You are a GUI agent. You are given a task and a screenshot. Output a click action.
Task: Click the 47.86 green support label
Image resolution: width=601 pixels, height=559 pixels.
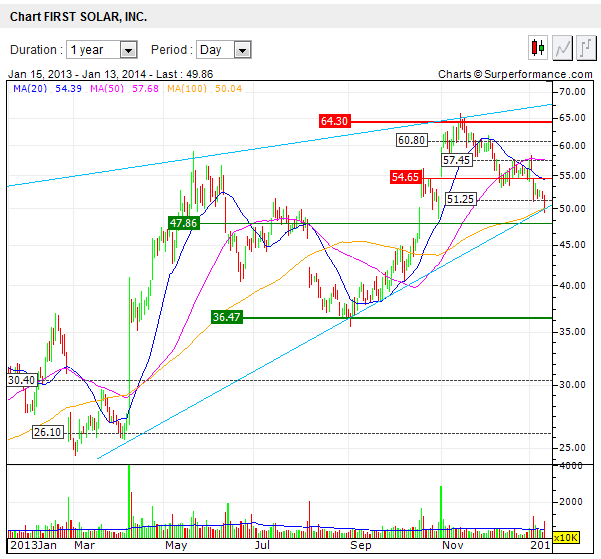[184, 223]
